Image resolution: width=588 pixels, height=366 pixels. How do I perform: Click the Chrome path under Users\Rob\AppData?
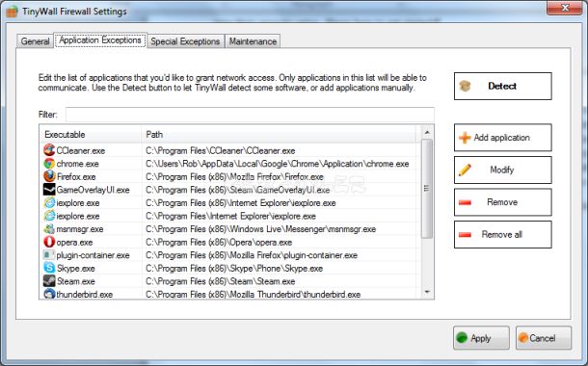277,164
